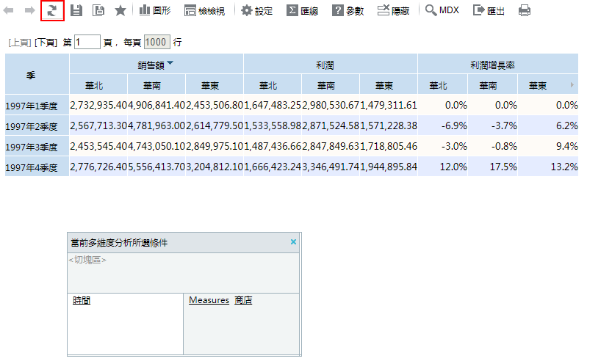
Task: Click the refresh icon in the toolbar
Action: click(x=52, y=11)
